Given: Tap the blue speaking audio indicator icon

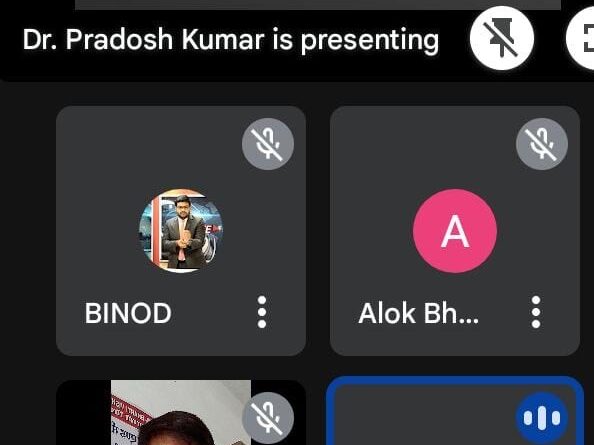Looking at the screenshot, I should click(x=542, y=418).
